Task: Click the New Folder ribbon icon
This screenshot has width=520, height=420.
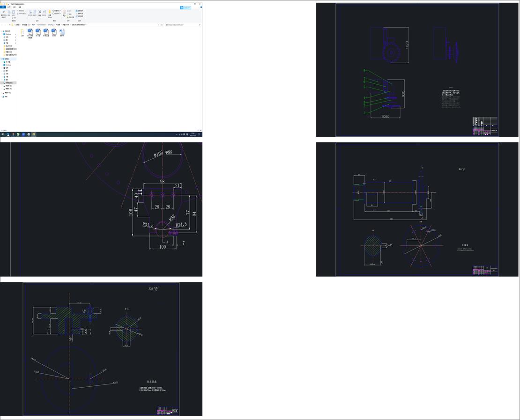Action: (x=50, y=12)
